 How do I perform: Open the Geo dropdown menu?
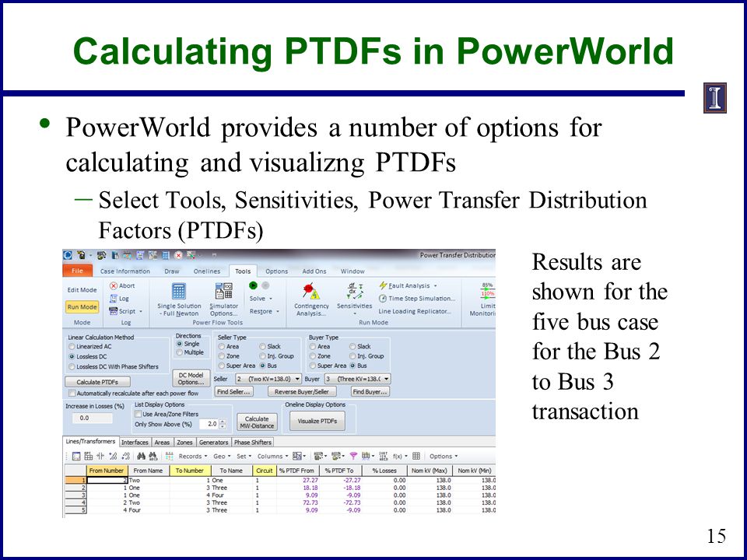[x=222, y=457]
